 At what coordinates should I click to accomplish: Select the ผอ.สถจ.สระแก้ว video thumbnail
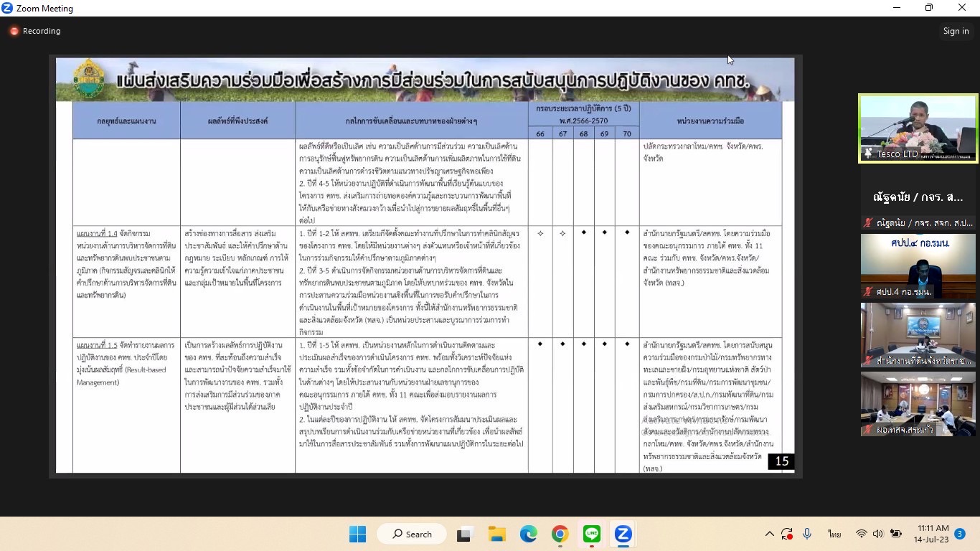(x=918, y=404)
